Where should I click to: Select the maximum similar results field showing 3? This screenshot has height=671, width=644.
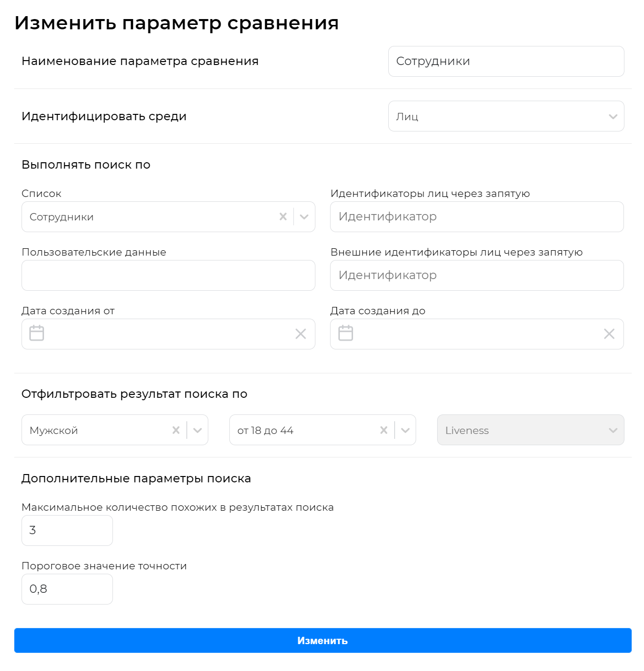pos(67,530)
